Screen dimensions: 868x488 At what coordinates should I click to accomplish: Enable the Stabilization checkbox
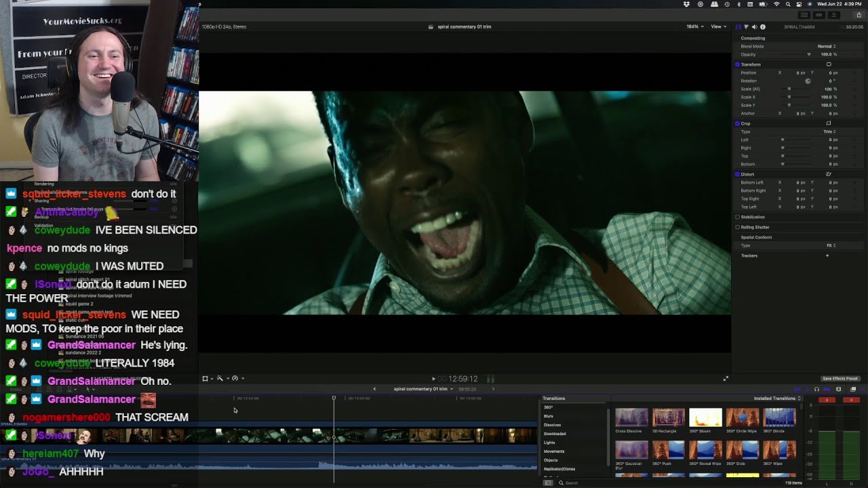737,217
